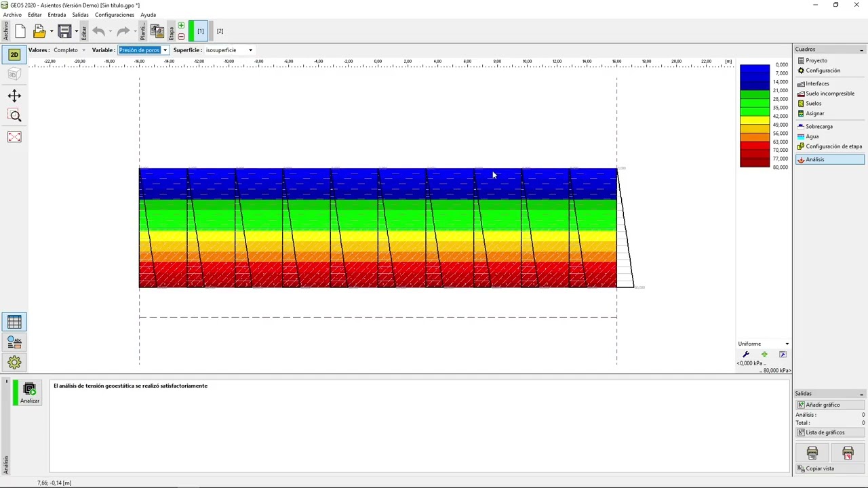The image size is (868, 488).
Task: Switch to 3D view mode
Action: pyautogui.click(x=14, y=74)
